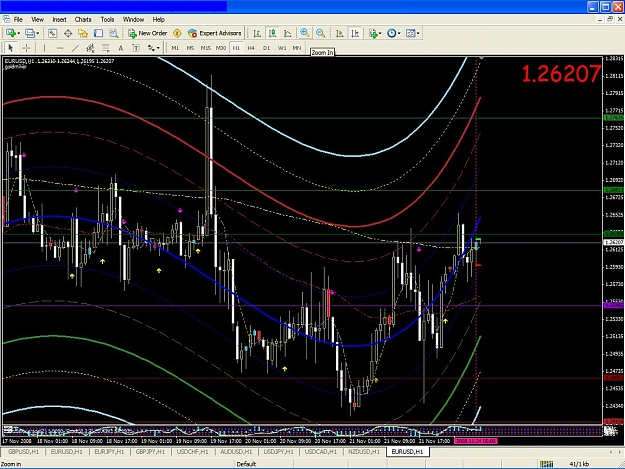Launch MetaEditor yellow diamond icon
The height and width of the screenshot is (469, 625).
point(177,33)
